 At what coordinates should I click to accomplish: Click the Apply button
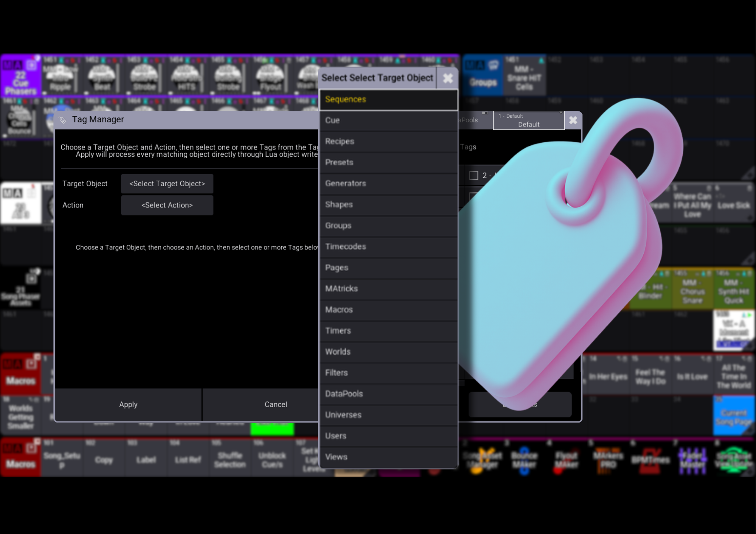click(x=128, y=404)
